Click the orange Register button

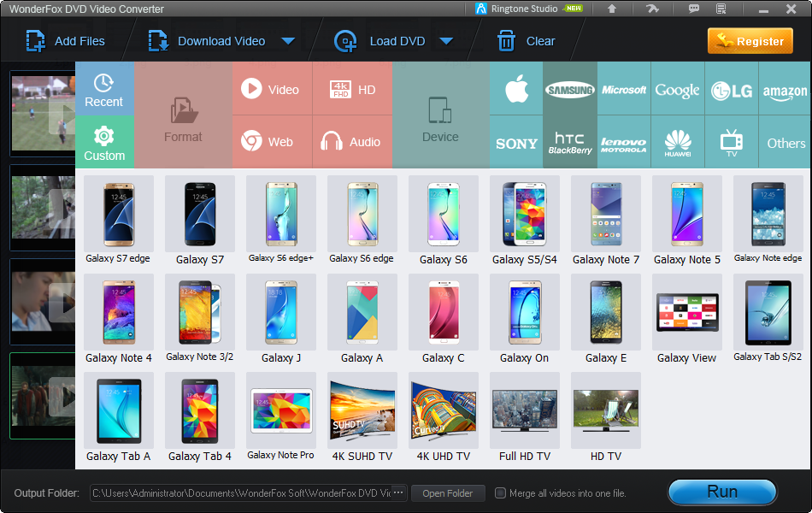click(750, 41)
